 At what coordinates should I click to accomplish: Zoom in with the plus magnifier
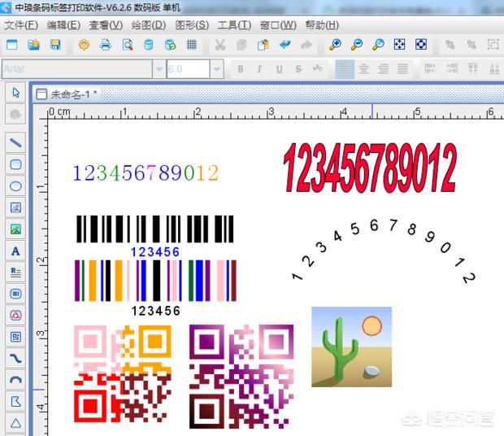tap(335, 45)
